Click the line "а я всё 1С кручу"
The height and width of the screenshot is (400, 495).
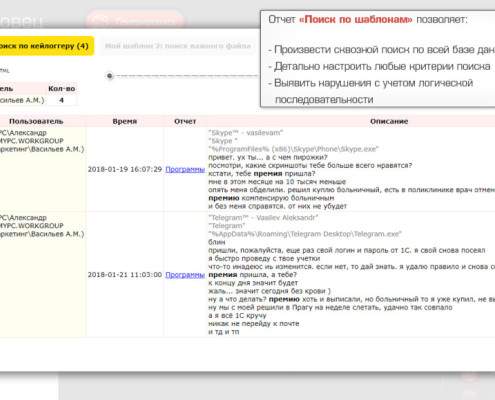tap(237, 316)
